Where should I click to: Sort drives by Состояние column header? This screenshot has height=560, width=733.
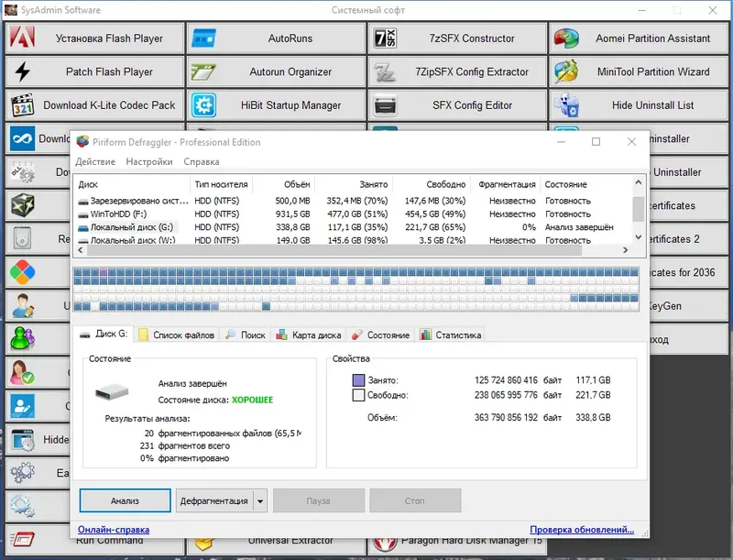click(x=585, y=184)
